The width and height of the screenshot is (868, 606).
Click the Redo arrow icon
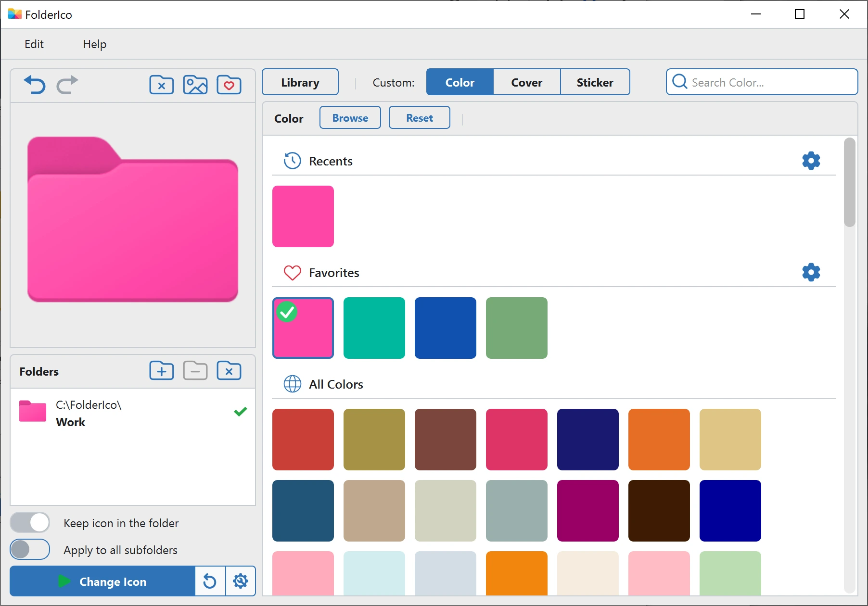coord(67,85)
